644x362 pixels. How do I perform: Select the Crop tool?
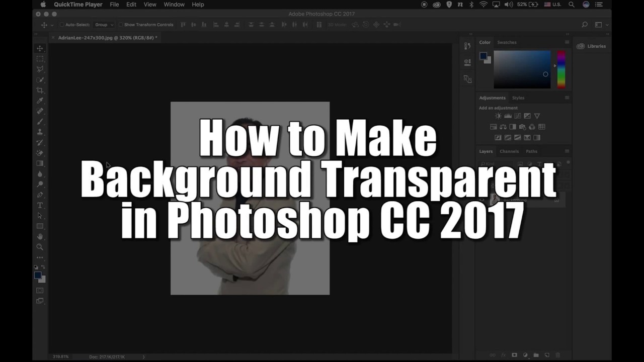(40, 90)
